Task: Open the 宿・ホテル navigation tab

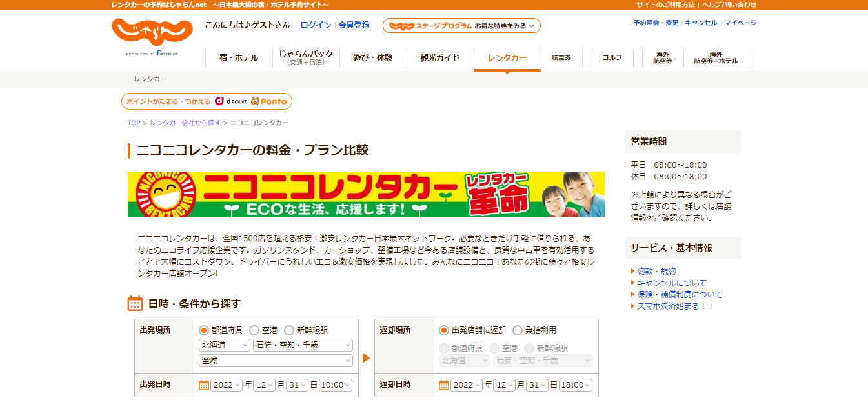Action: 238,58
